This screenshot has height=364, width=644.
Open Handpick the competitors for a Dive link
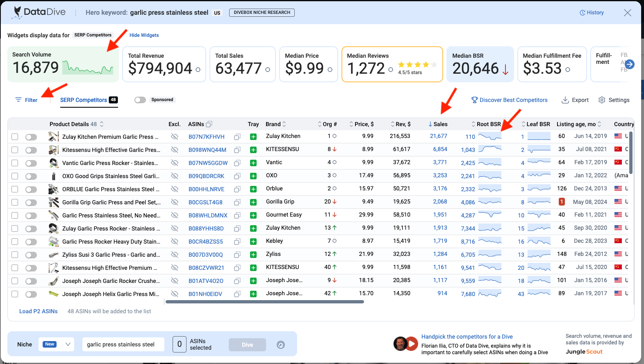point(467,337)
